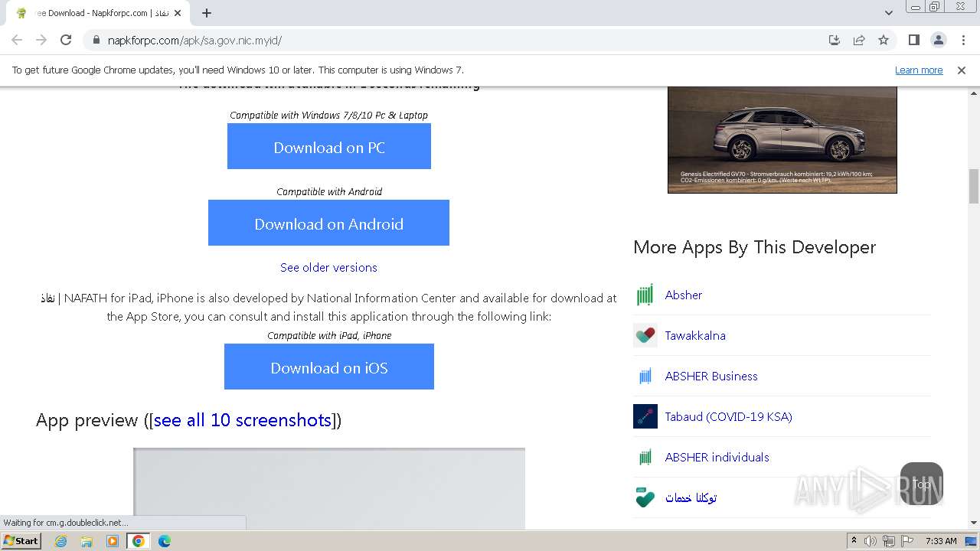The width and height of the screenshot is (980, 551).
Task: Open the See older versions link
Action: pyautogui.click(x=328, y=267)
